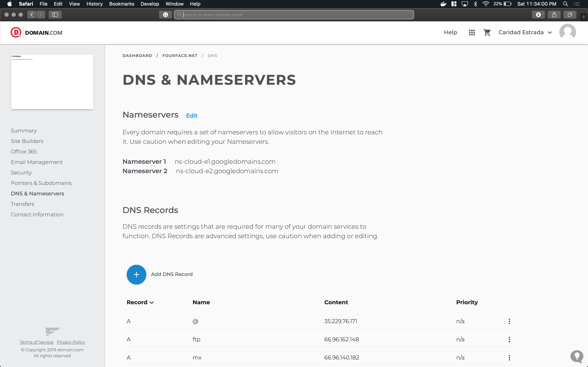The image size is (588, 367).
Task: Click the user avatar profile picture
Action: coord(567,32)
